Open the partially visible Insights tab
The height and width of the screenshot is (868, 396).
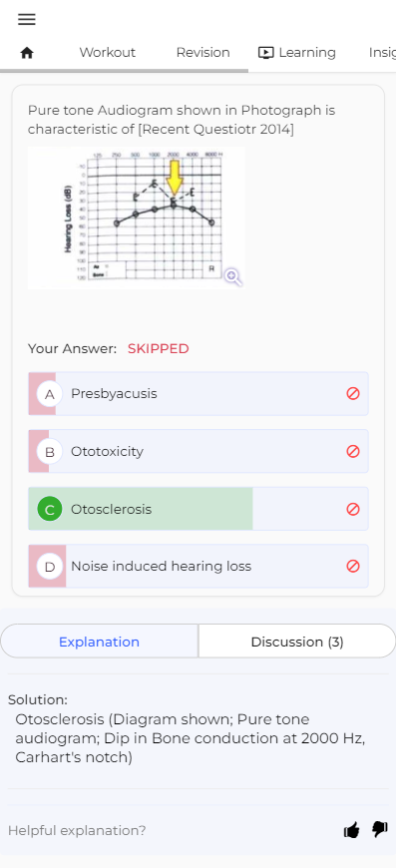382,53
